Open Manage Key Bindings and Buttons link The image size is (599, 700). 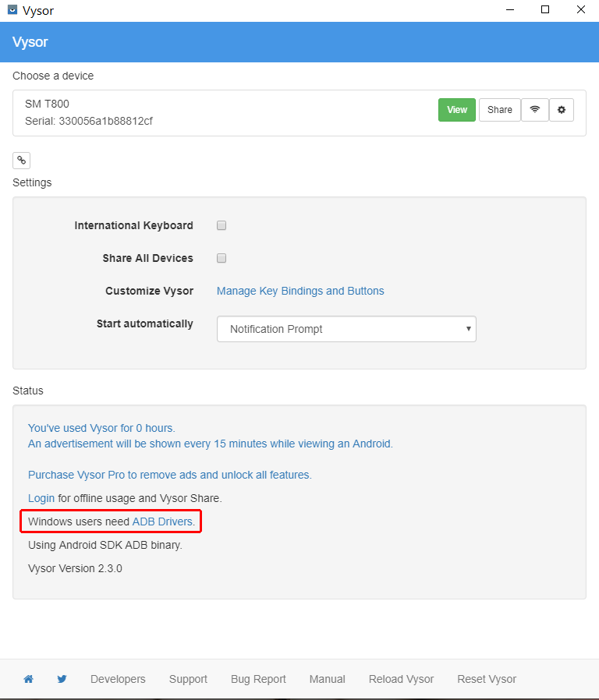300,291
